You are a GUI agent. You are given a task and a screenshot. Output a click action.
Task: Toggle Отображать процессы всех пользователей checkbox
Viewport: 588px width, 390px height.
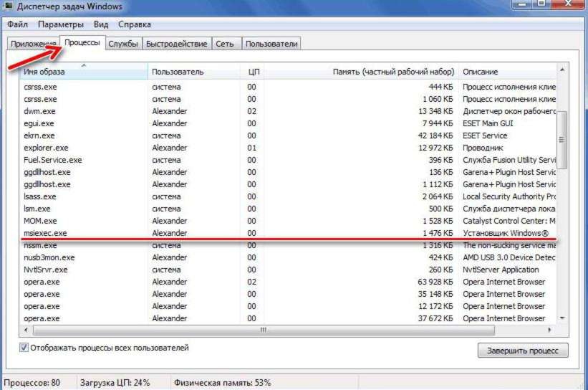(x=24, y=348)
